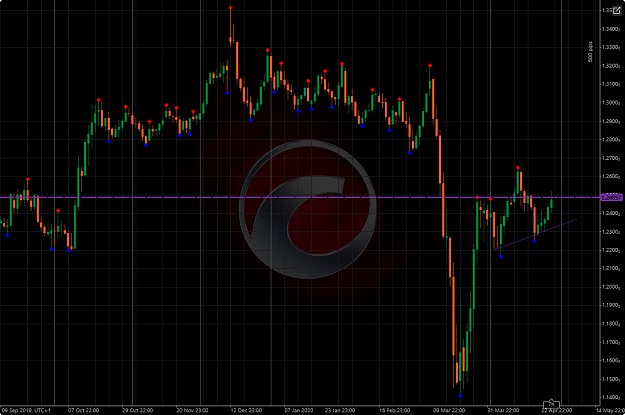Click the blue fractal marker below the lowest candle
Screen dimensions: 625x415
pyautogui.click(x=460, y=396)
